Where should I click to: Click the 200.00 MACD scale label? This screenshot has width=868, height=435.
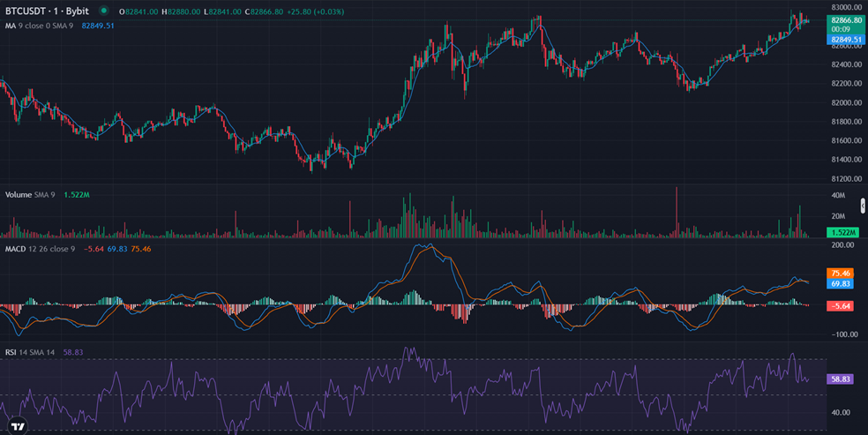(x=842, y=245)
